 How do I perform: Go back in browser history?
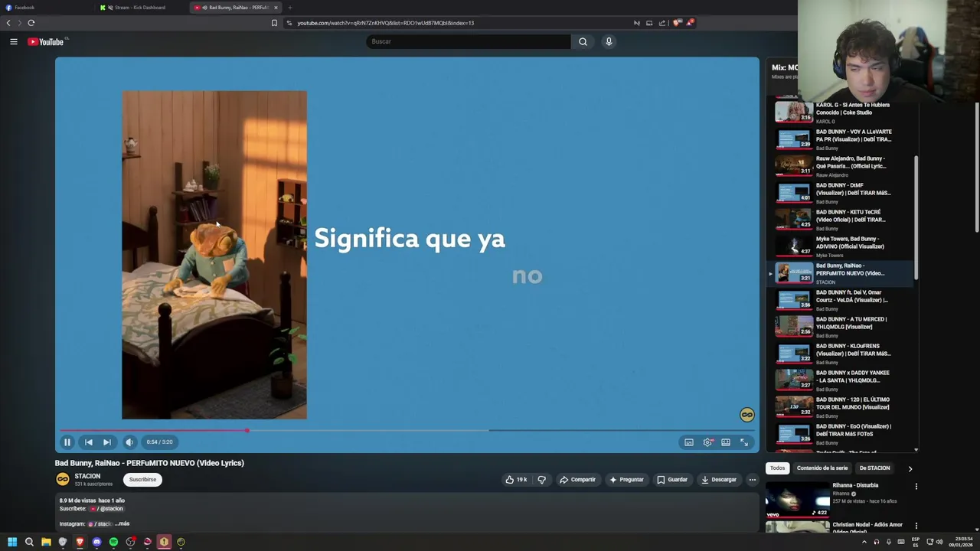(x=8, y=23)
